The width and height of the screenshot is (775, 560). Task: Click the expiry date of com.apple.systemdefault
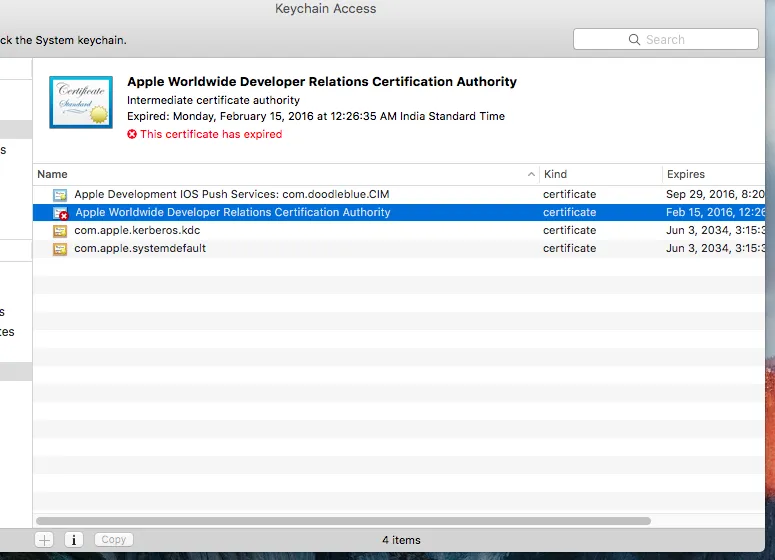[715, 248]
